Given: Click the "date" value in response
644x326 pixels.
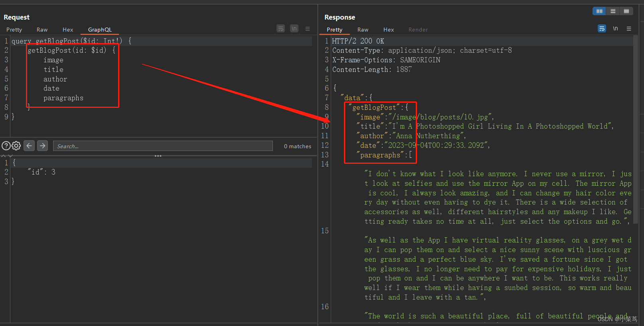Looking at the screenshot, I should [437, 145].
